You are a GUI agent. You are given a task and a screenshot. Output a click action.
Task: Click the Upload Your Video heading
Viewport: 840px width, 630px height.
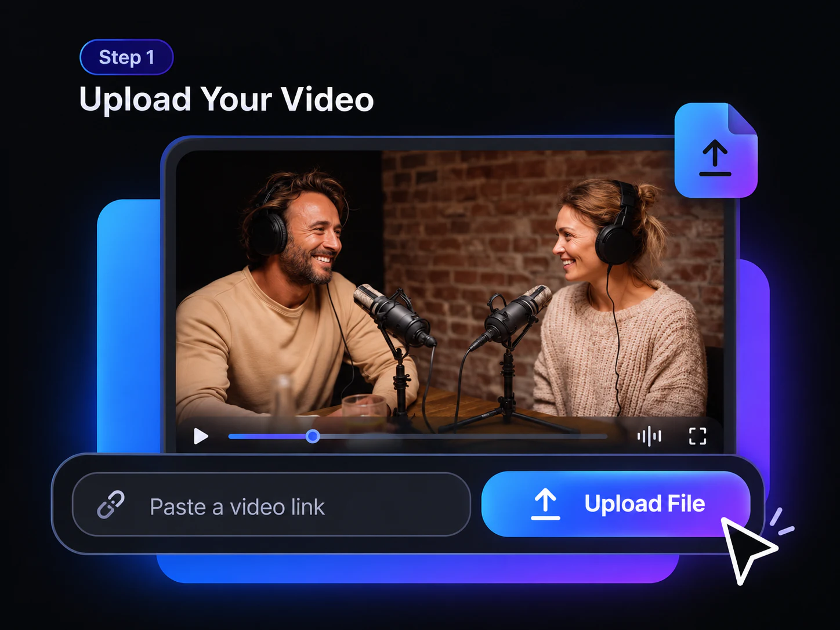coord(226,100)
